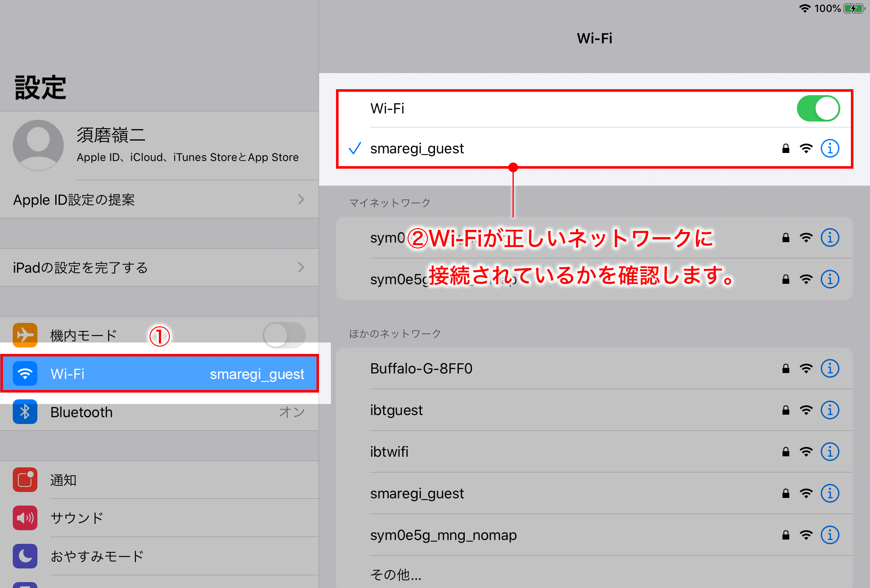Screen dimensions: 870x588
Task: Open info icon for ibtguest
Action: [x=830, y=410]
